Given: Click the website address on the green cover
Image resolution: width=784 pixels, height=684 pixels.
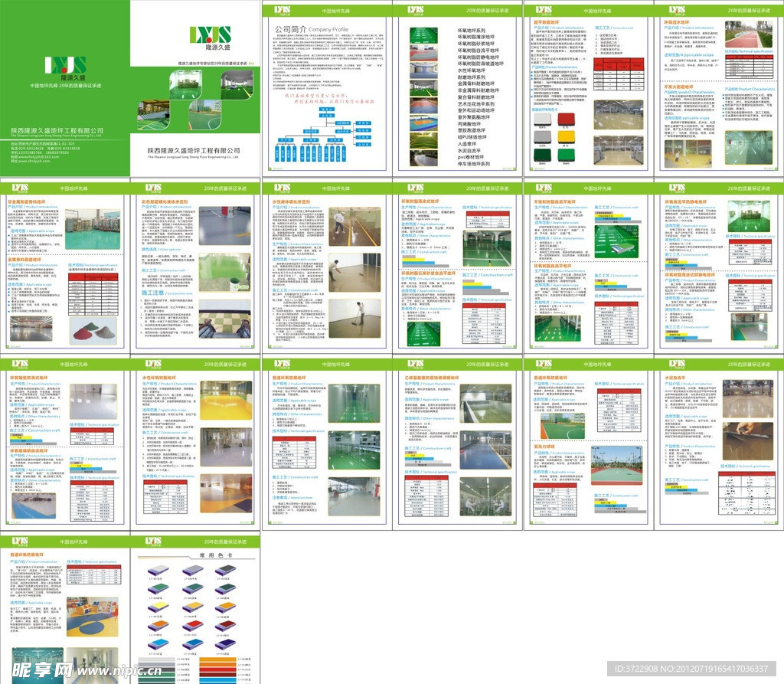Looking at the screenshot, I should (31, 161).
